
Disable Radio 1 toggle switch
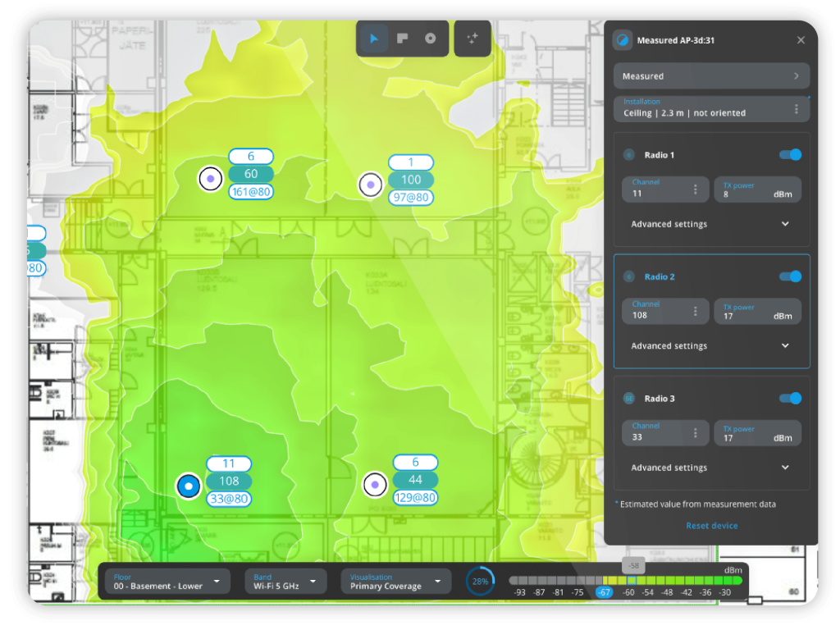coord(790,154)
